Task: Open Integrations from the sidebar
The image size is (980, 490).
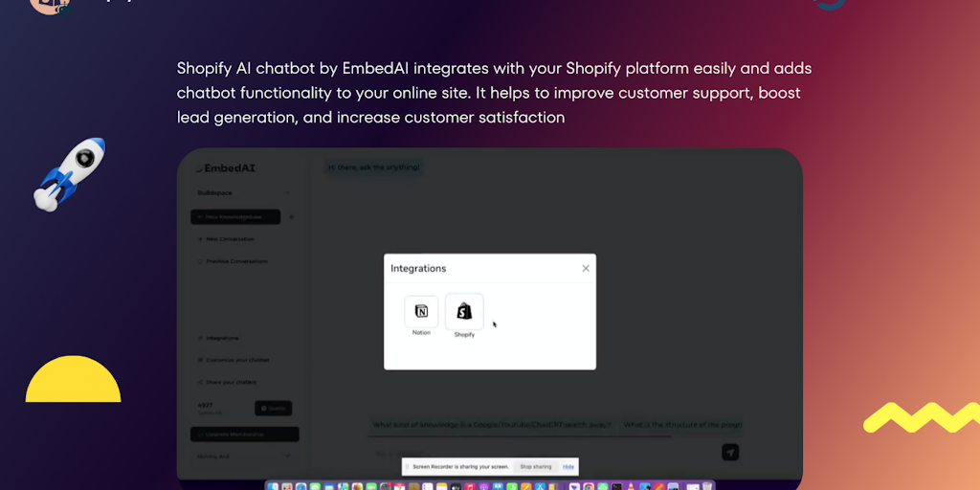Action: (x=218, y=338)
